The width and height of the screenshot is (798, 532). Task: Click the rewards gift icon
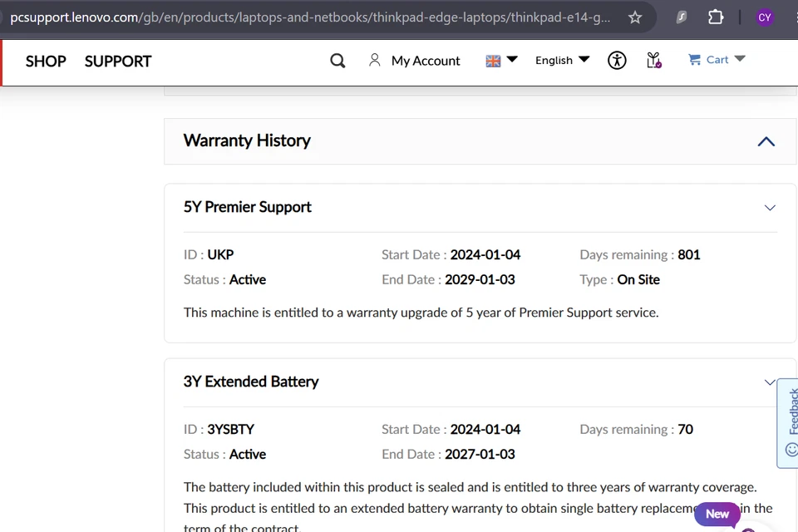(x=654, y=61)
